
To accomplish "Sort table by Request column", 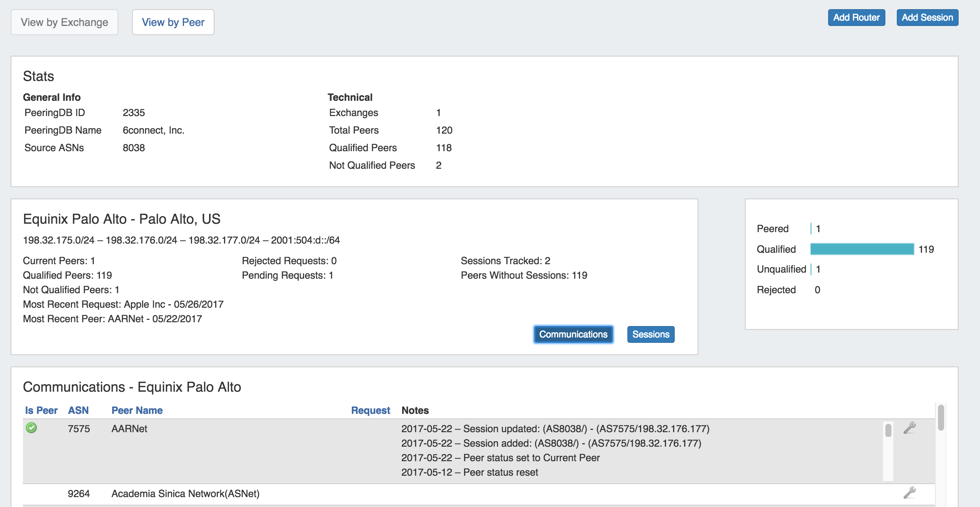I will click(x=370, y=410).
